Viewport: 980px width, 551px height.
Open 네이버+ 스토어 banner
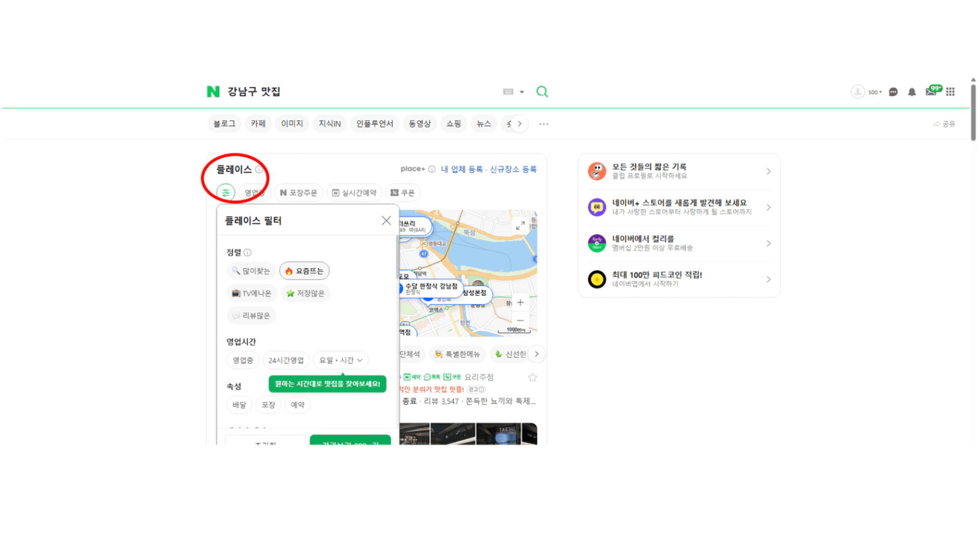point(679,208)
